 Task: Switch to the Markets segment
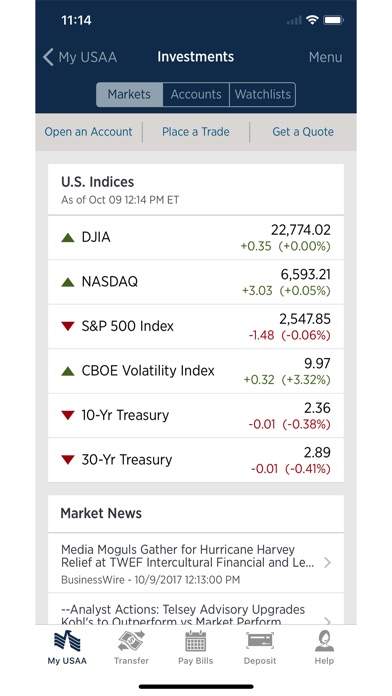tap(130, 94)
